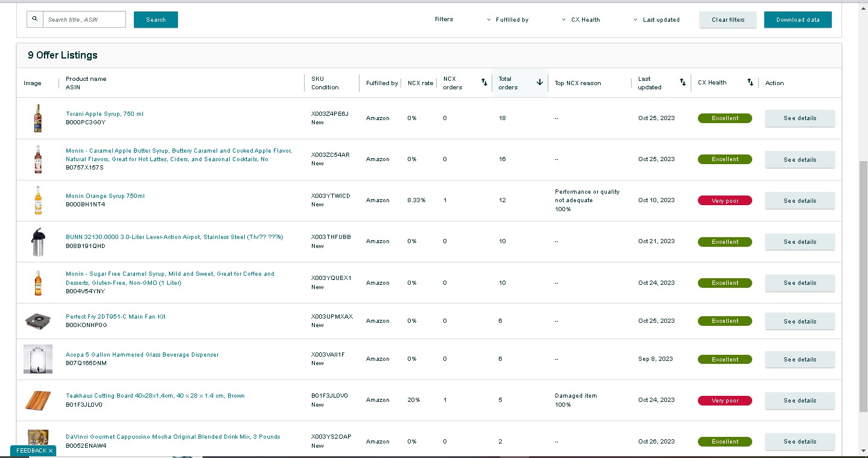
Task: Open BUNN 32130.0000 Lever-Action Airpot link
Action: pos(174,237)
